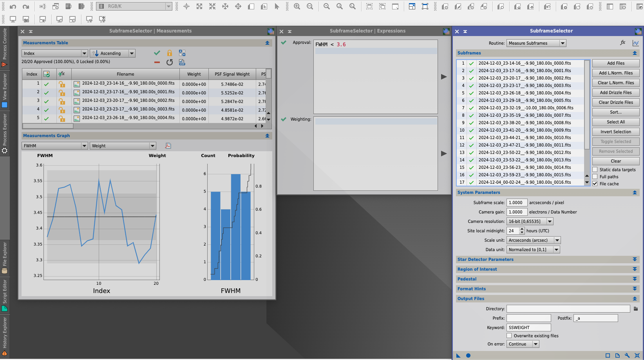Export measurements using the CSV icon
Viewport: 644px width, 360px height.
[182, 62]
